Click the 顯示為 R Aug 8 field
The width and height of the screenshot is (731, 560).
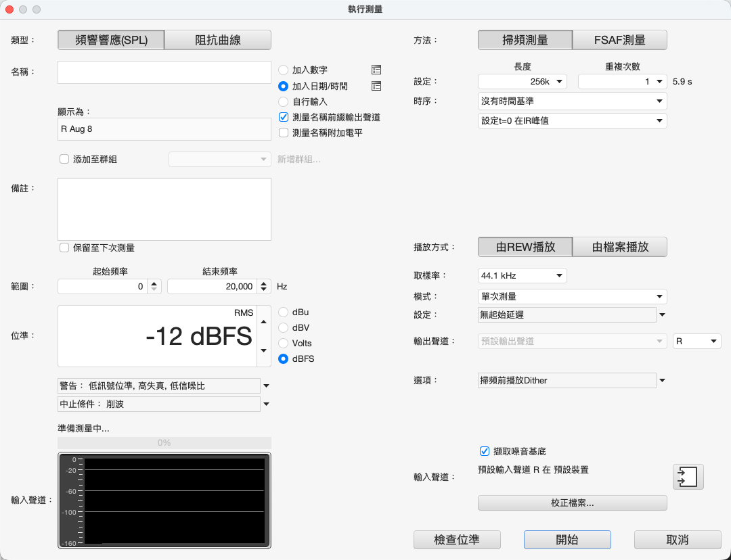(x=164, y=129)
